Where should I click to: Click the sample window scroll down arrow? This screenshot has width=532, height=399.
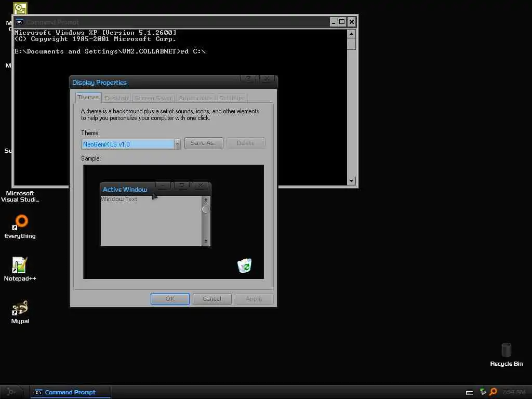pos(206,242)
